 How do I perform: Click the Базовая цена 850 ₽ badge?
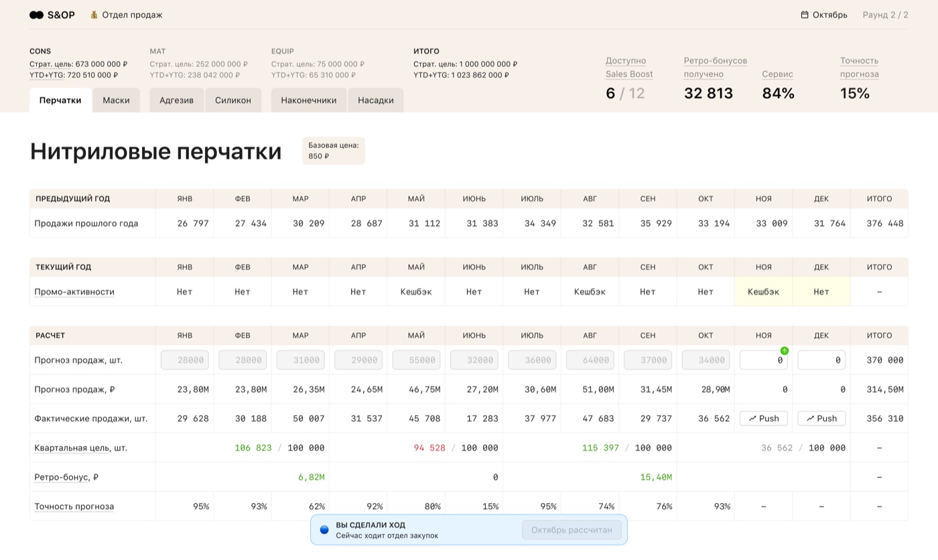[334, 151]
